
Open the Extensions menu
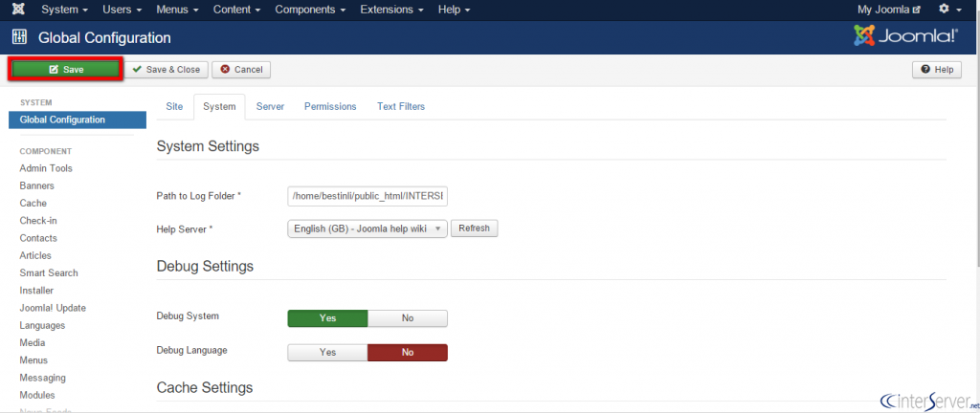point(391,10)
